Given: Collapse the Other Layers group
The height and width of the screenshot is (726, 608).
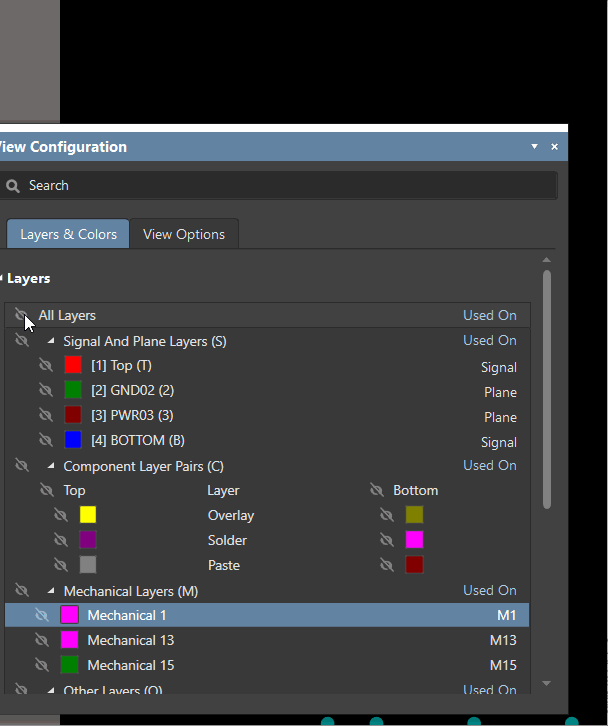Looking at the screenshot, I should click(51, 690).
